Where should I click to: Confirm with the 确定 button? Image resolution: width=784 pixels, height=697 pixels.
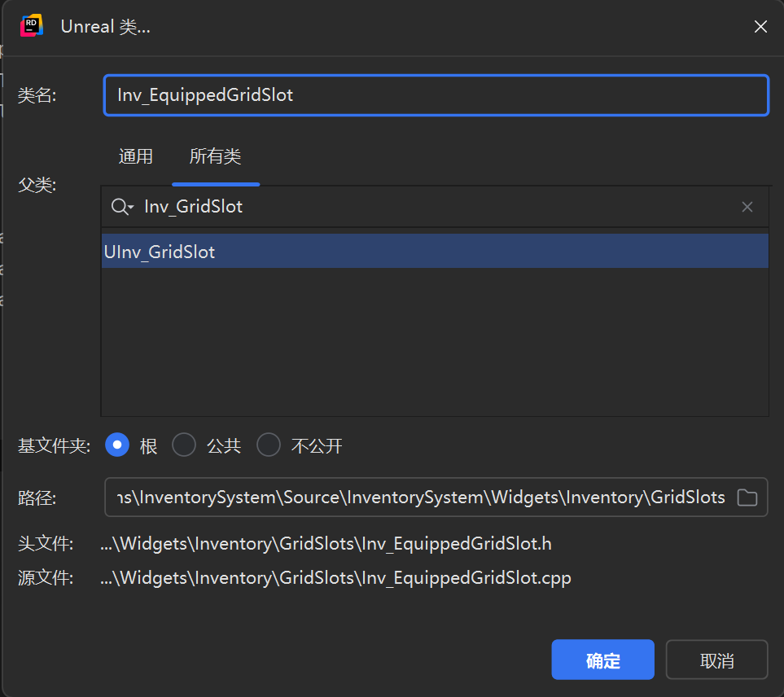click(x=602, y=660)
